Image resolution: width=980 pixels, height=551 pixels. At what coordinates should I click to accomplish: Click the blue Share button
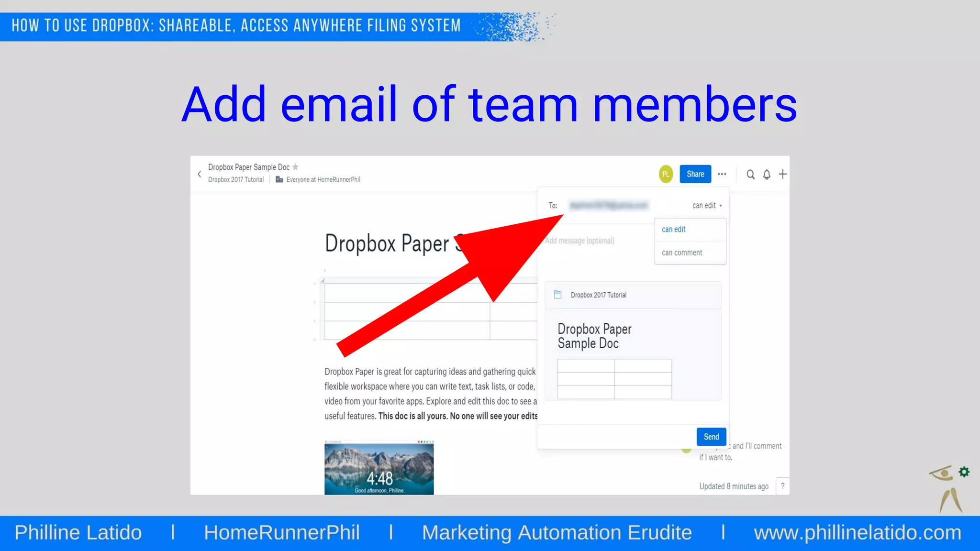click(x=695, y=174)
